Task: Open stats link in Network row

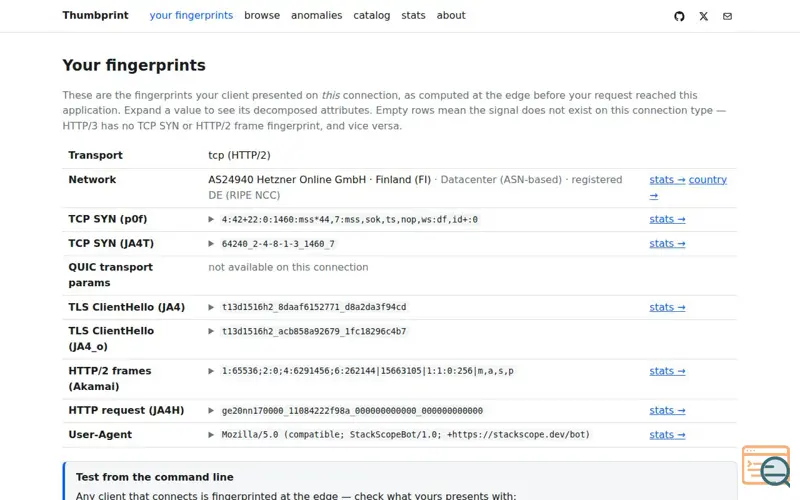Action: (x=667, y=180)
